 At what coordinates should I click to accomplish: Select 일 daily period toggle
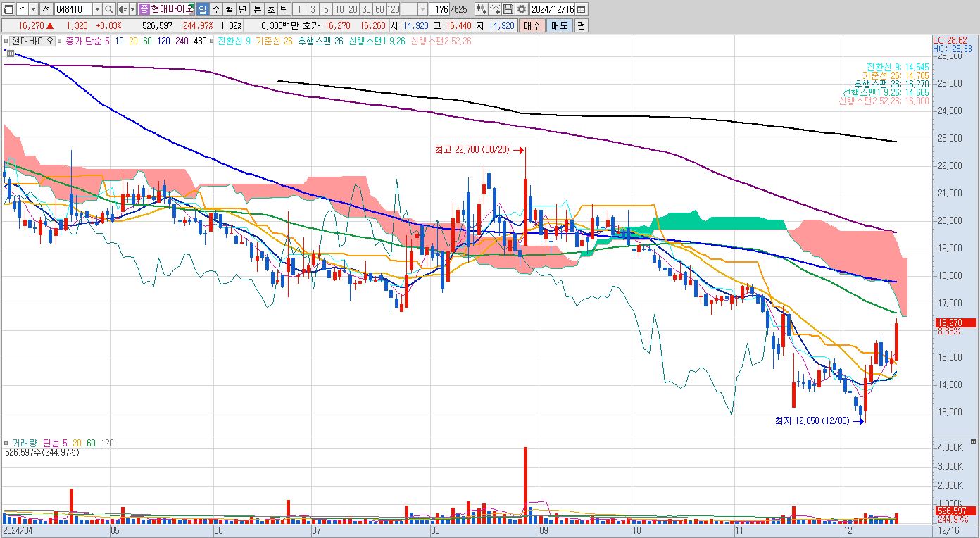click(x=202, y=9)
